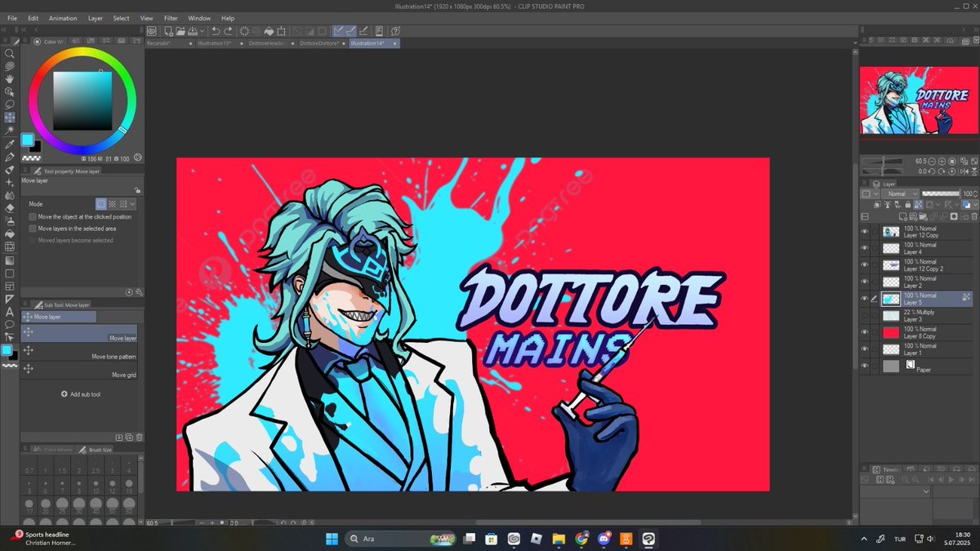
Task: Select the Eyedropper tool
Action: 10,144
